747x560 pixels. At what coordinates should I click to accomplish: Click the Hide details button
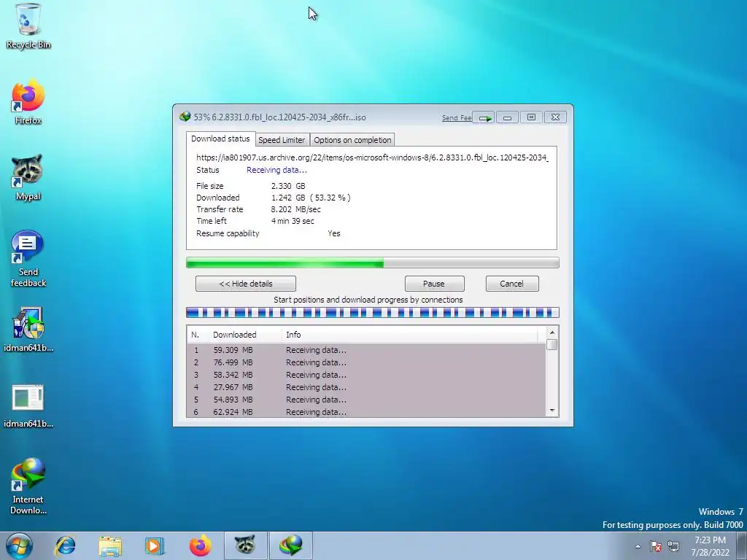point(245,284)
